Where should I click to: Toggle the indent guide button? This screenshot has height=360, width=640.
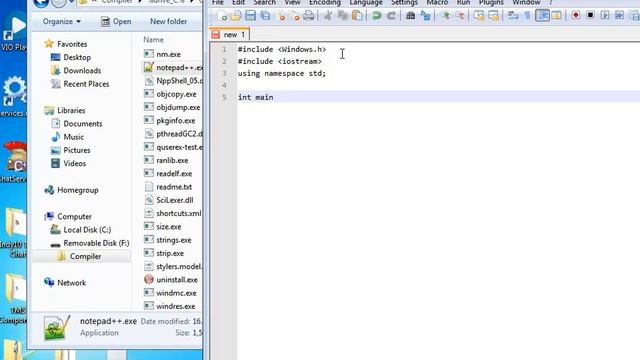click(x=542, y=16)
